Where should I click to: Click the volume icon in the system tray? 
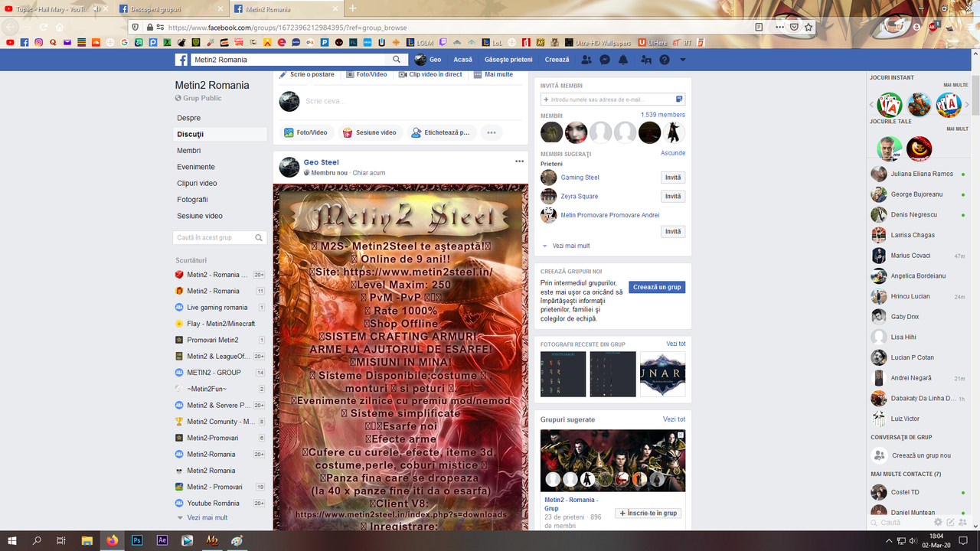[913, 540]
